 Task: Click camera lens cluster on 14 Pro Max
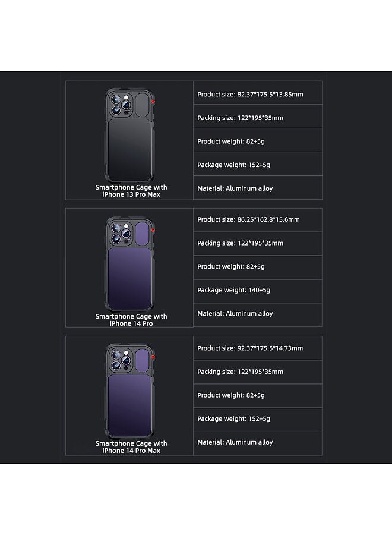tap(121, 360)
